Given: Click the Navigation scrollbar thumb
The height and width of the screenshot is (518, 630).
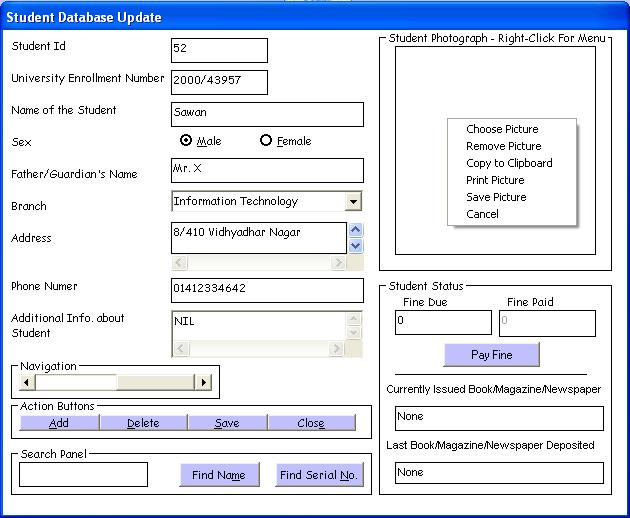Looking at the screenshot, I should [x=77, y=382].
